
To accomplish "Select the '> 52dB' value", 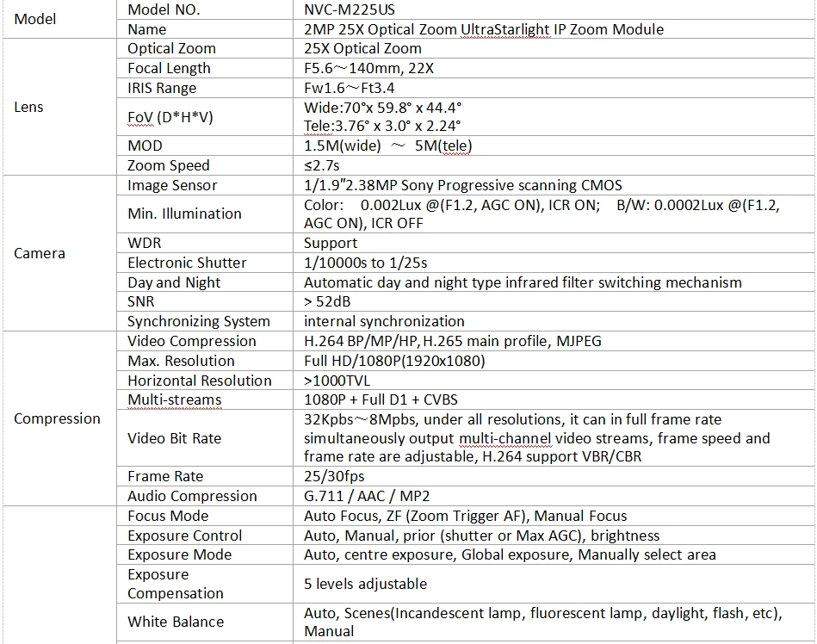I will coord(327,301).
